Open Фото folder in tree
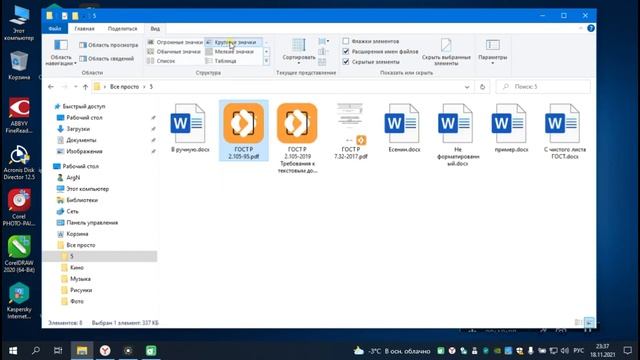 76,301
